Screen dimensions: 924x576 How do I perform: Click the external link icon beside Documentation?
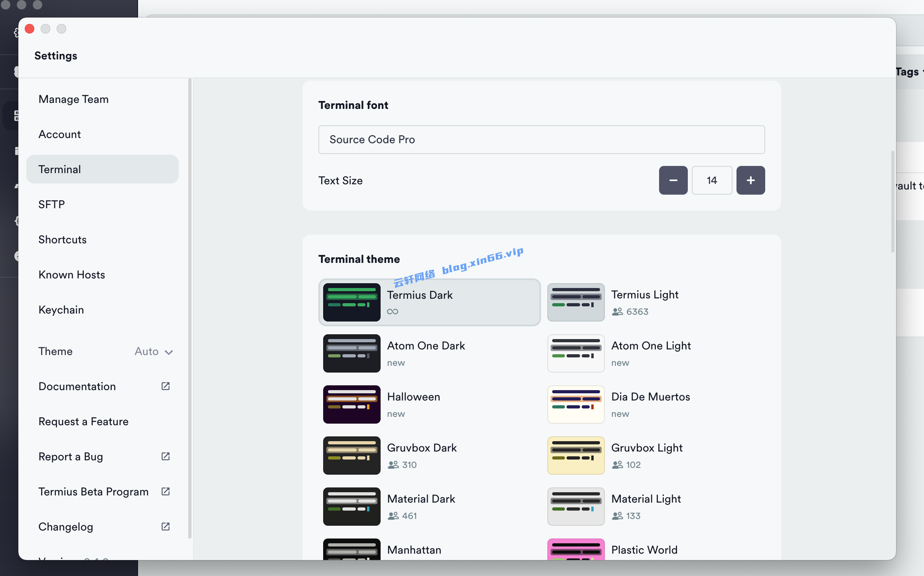coord(166,386)
